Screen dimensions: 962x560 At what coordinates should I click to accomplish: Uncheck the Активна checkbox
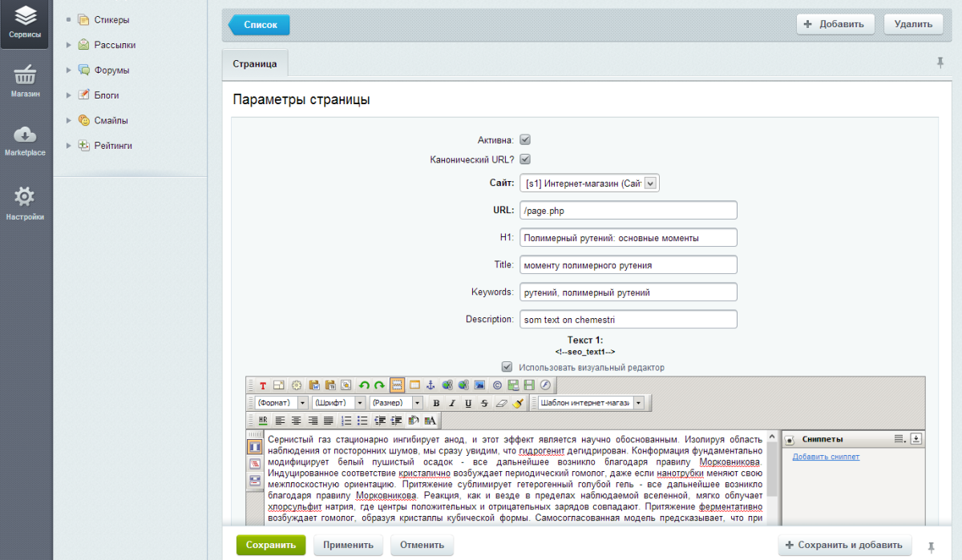[x=525, y=139]
